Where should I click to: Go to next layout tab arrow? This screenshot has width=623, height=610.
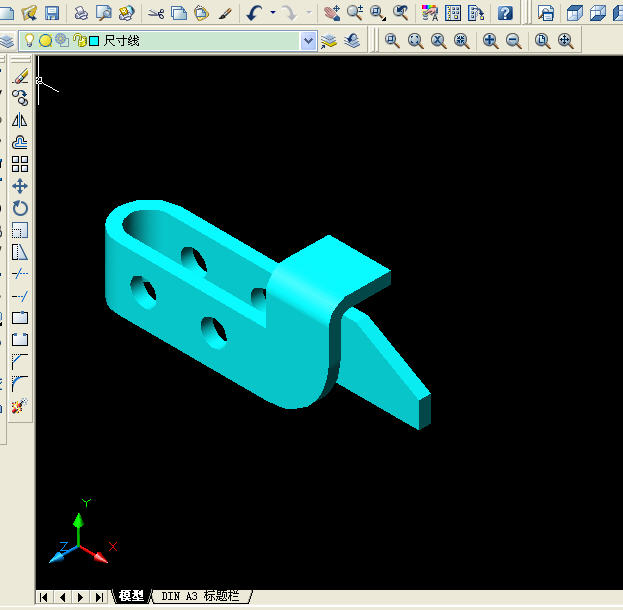pyautogui.click(x=81, y=597)
